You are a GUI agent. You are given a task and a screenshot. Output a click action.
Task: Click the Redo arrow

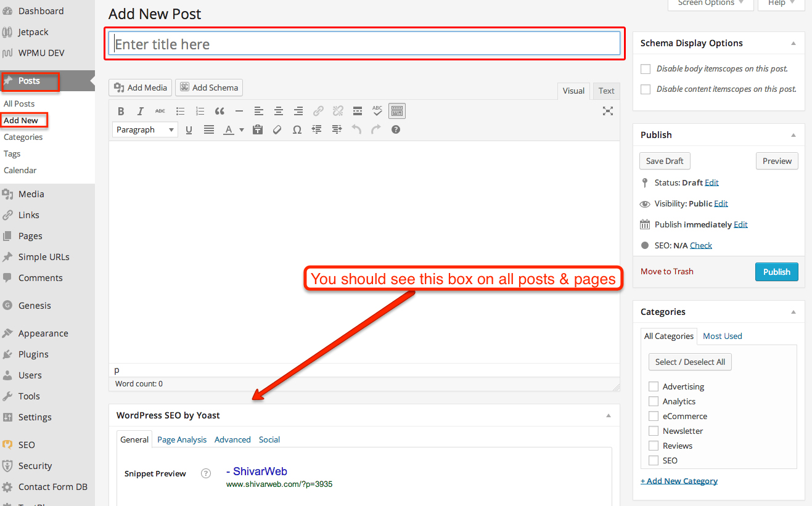[376, 129]
